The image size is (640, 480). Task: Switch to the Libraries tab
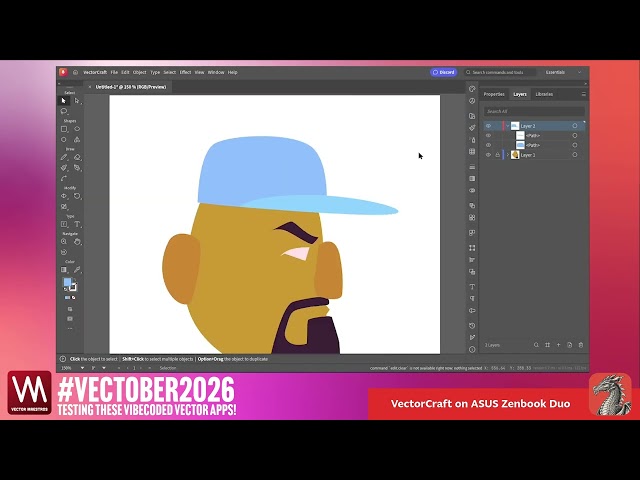tap(544, 94)
